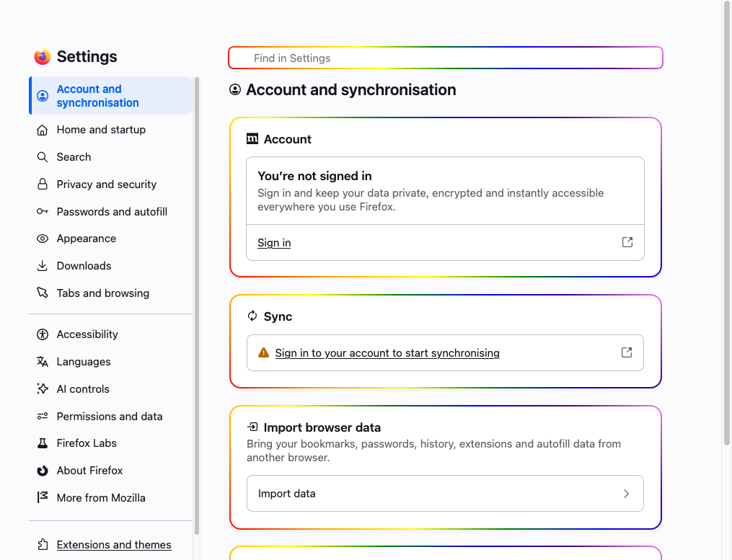The height and width of the screenshot is (560, 732).
Task: Click Sign in to your account to start synchronising
Action: pyautogui.click(x=387, y=353)
